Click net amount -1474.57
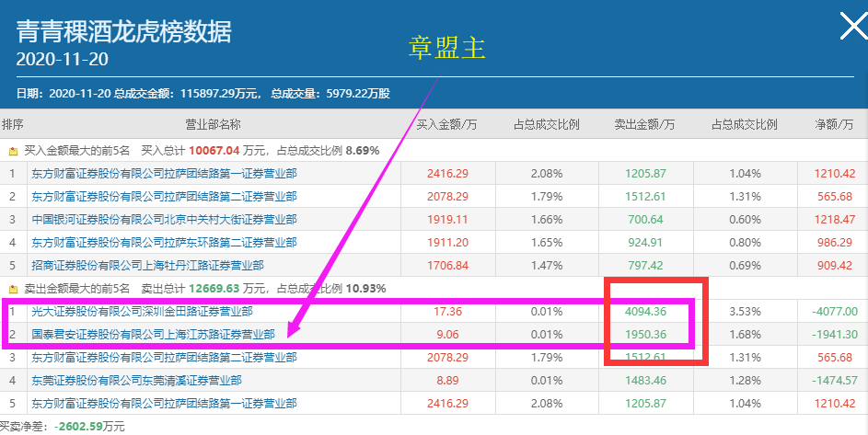Screen dimensions: 868x435 (835, 381)
